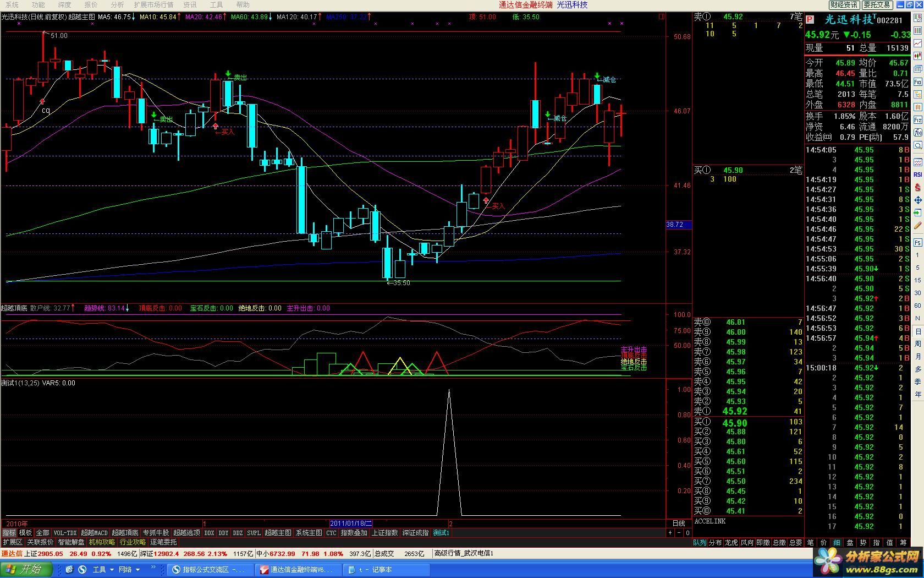Open the 关联报价 tab
The height and width of the screenshot is (578, 924).
41,542
